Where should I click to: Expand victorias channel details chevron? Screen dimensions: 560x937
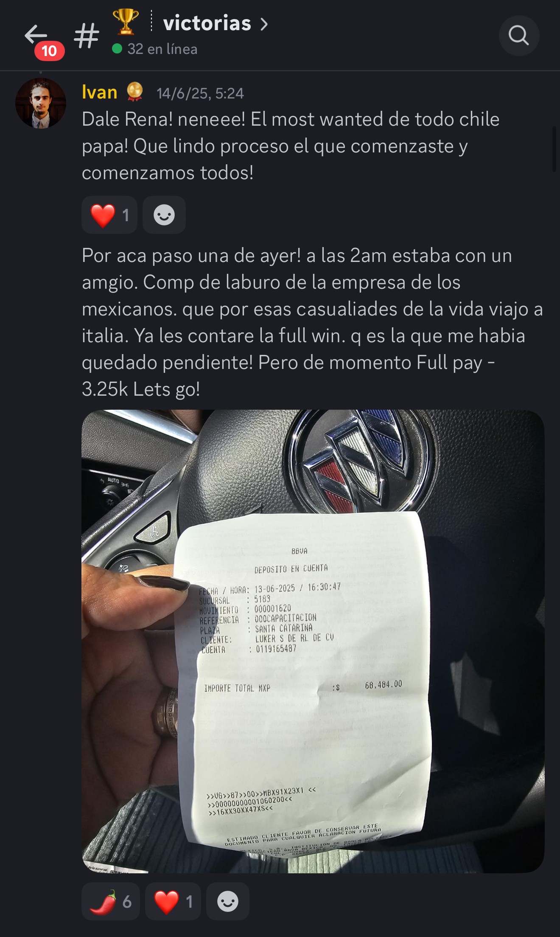click(x=264, y=24)
